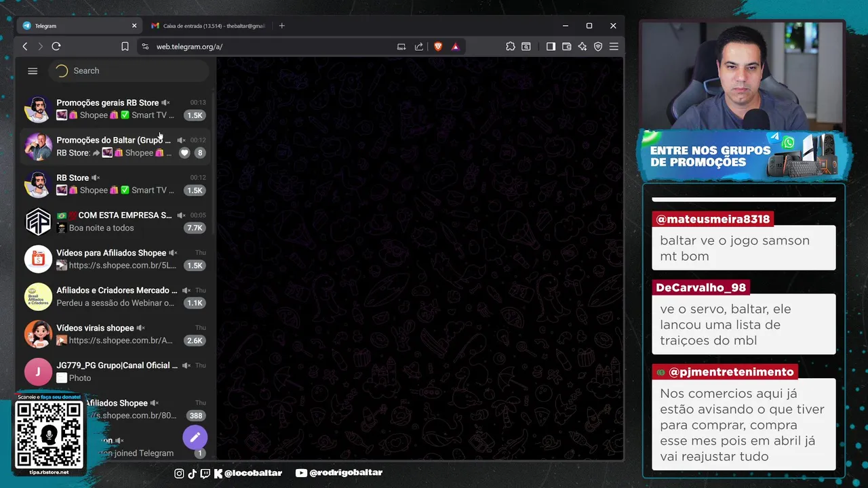Screen dimensions: 868x488
Task: Click the @locobaltar social handle
Action: click(253, 473)
